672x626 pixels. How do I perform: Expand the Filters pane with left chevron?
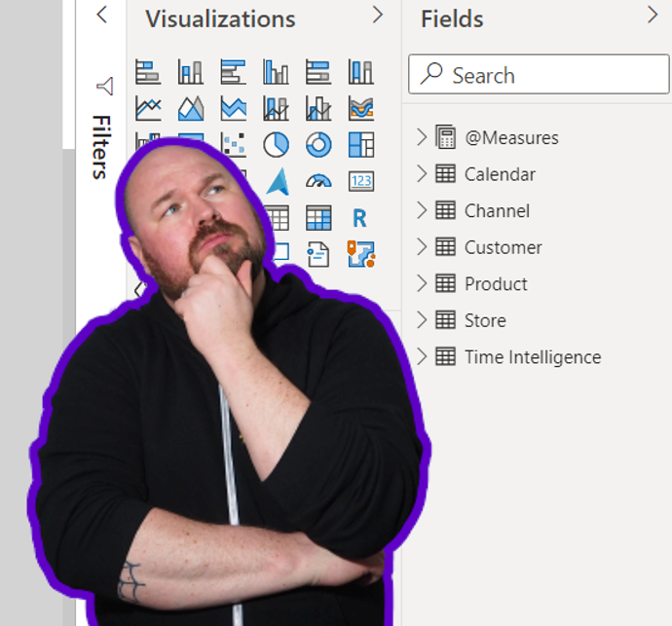pyautogui.click(x=101, y=15)
